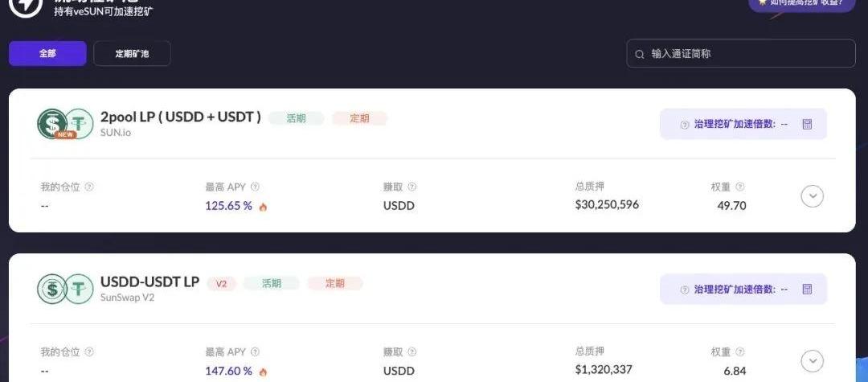Click help icon beside 赚取 in USDD-USDT card
Screen dimensions: 868x382
click(411, 352)
